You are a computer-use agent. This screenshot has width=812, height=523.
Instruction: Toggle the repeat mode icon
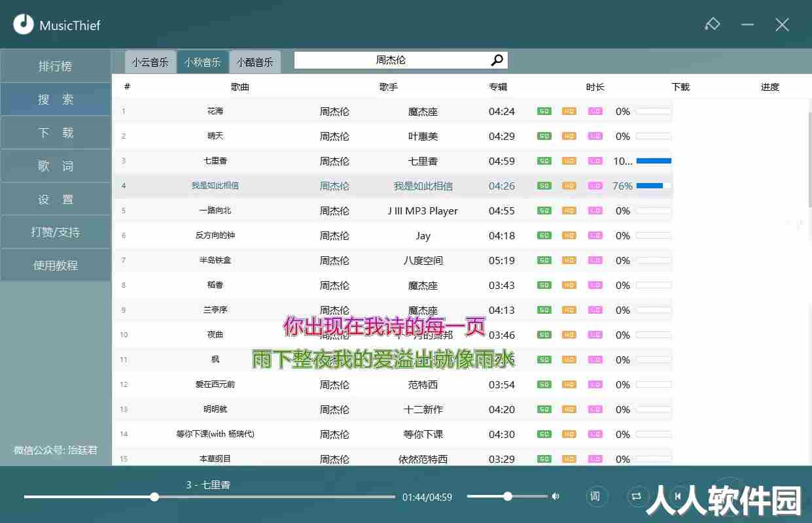tap(636, 496)
